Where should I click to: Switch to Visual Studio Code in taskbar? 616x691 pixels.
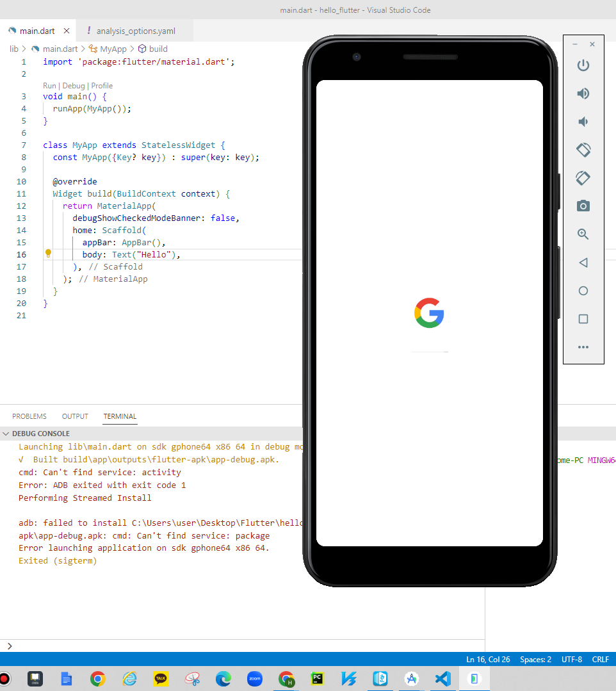443,679
